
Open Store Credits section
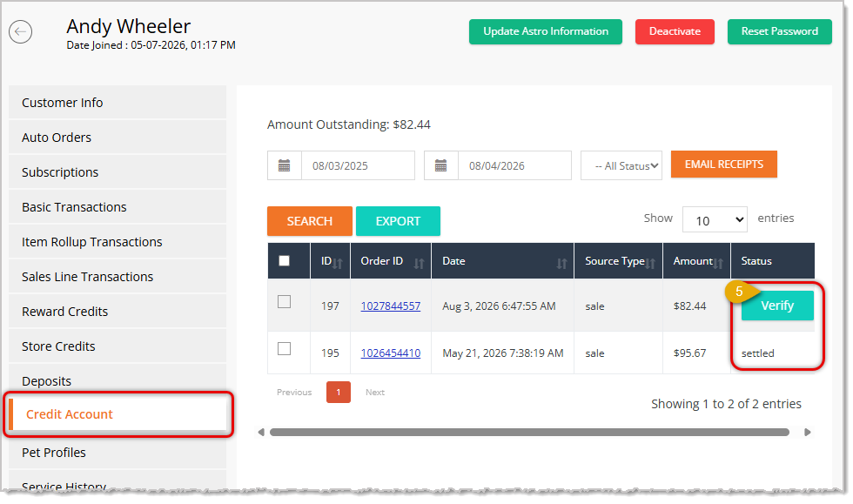click(x=118, y=346)
